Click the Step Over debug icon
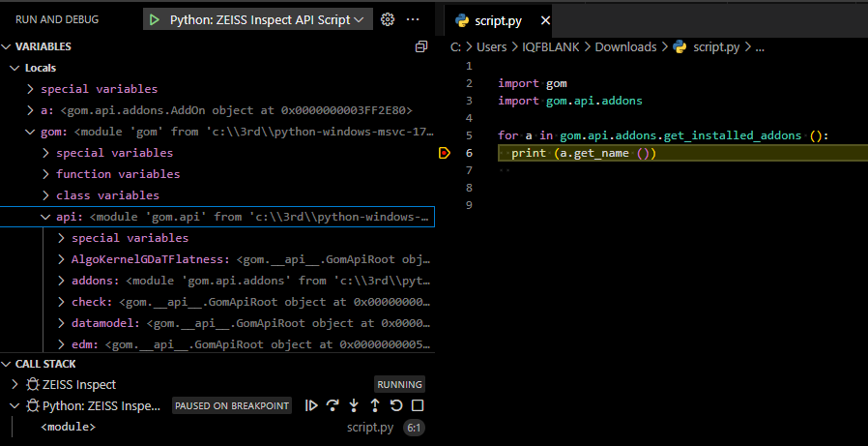 [x=333, y=405]
